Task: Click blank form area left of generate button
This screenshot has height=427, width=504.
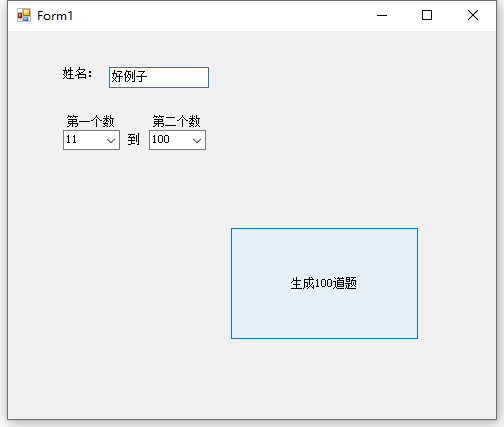Action: click(117, 283)
